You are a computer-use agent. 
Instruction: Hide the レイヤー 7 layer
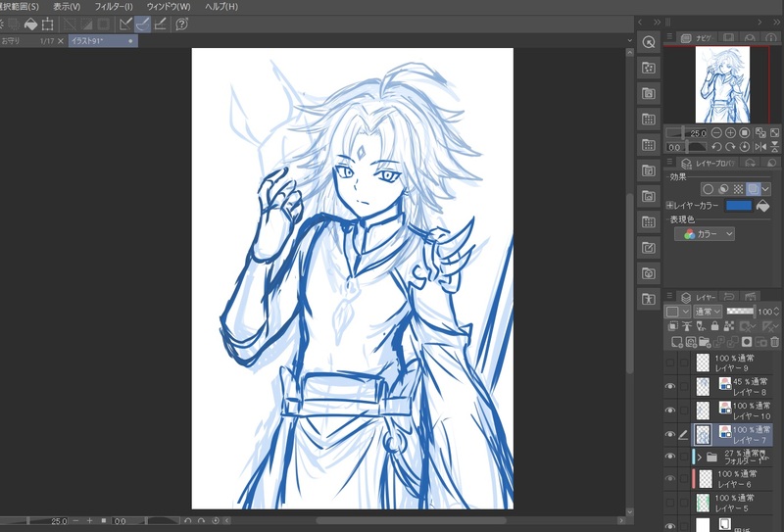coord(670,434)
